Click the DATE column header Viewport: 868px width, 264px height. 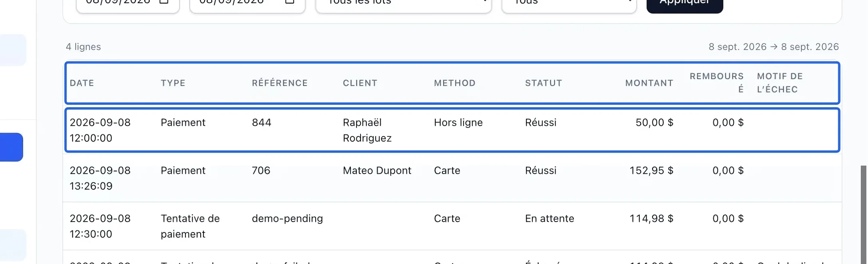pos(82,83)
